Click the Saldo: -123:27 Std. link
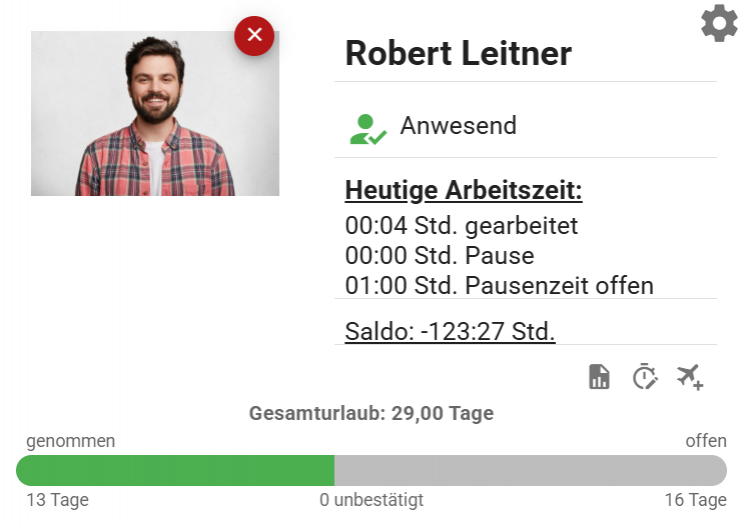The height and width of the screenshot is (527, 740). (449, 331)
